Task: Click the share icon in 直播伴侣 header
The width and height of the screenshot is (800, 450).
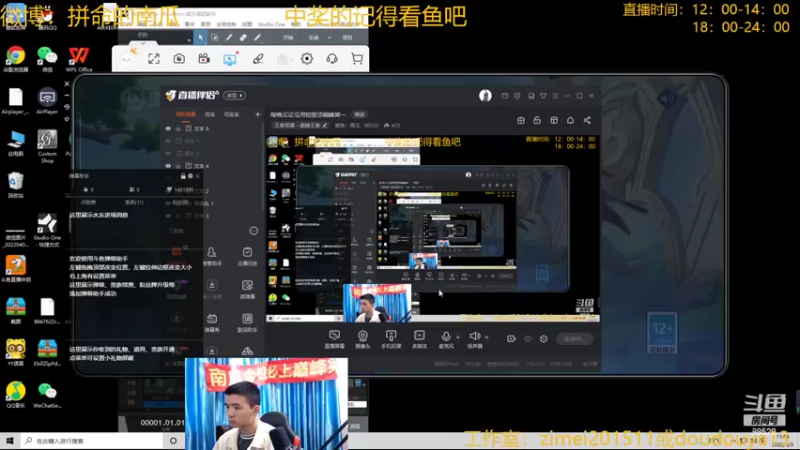Action: (x=587, y=120)
